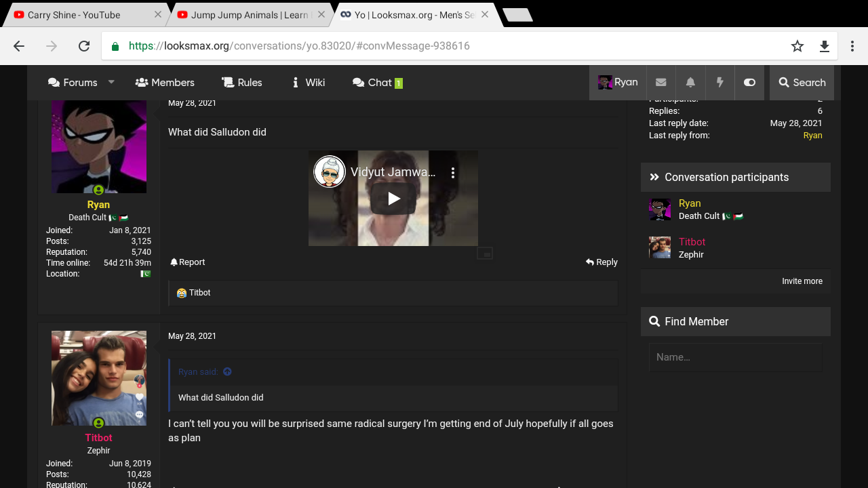Open the Rules page
Screen dimensions: 868x488
[242, 83]
